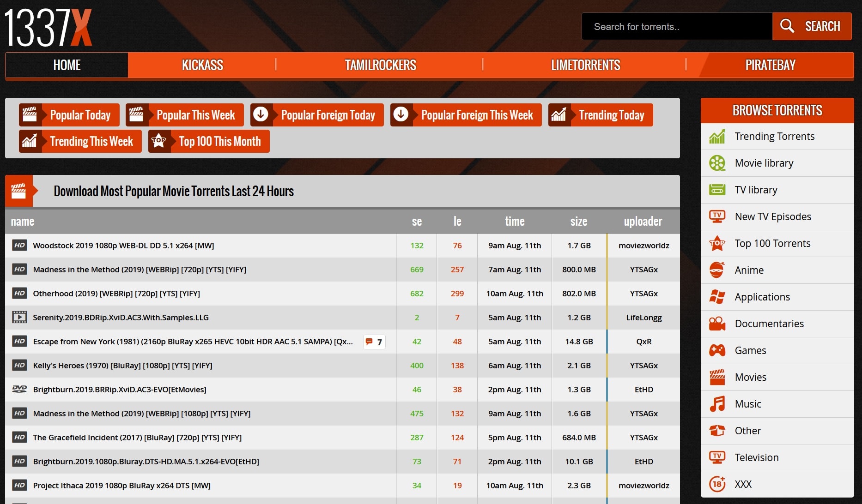Click the 1337X site logo
This screenshot has width=862, height=504.
[x=48, y=28]
